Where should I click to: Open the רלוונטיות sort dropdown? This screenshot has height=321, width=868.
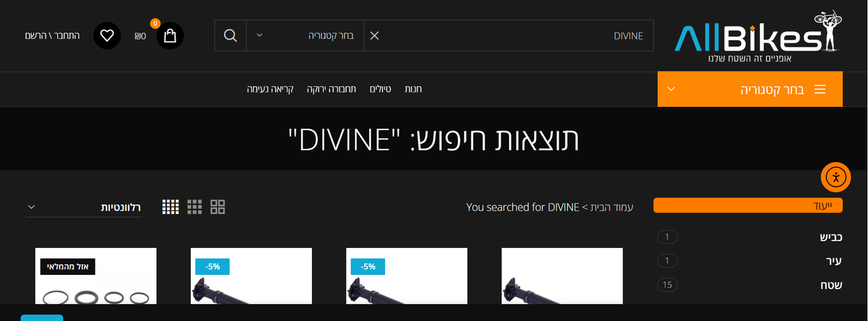tap(84, 207)
